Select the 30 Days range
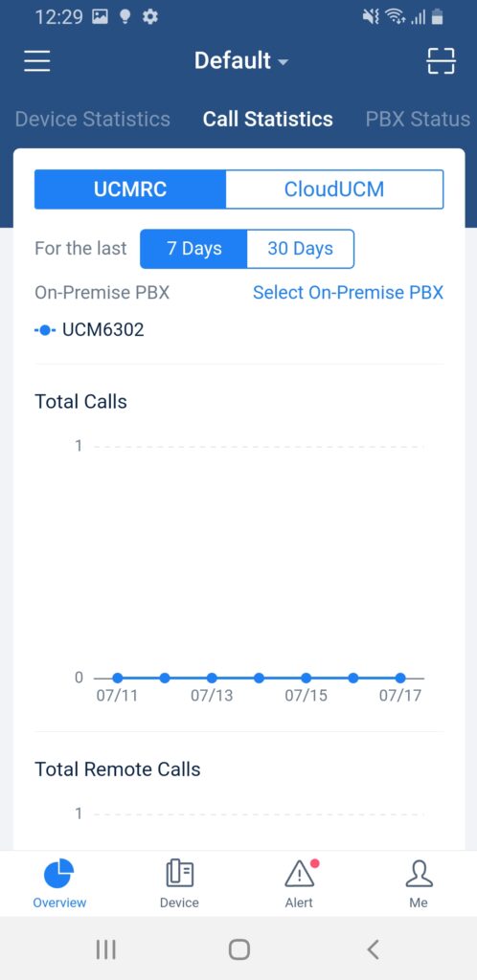This screenshot has height=980, width=477. point(301,249)
